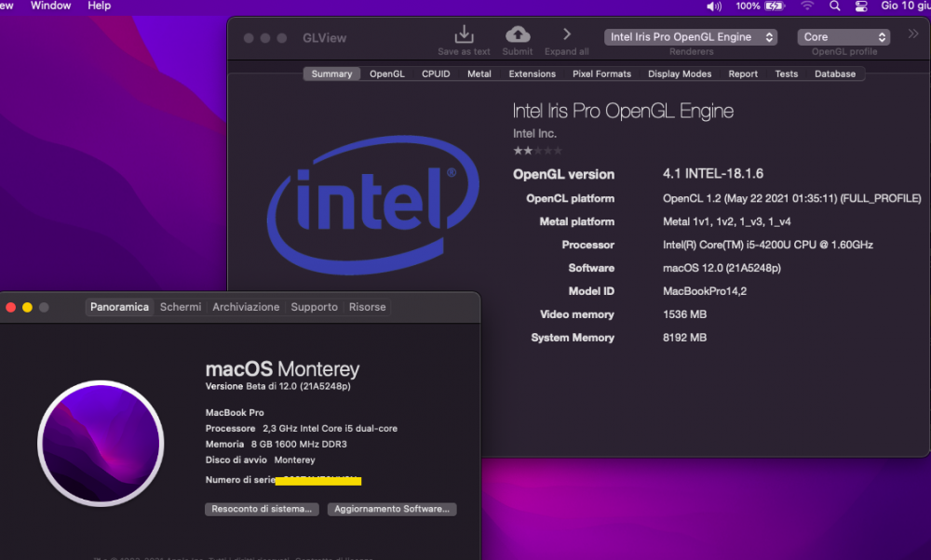Image resolution: width=931 pixels, height=560 pixels.
Task: Switch to the Schermi tab
Action: pos(181,307)
